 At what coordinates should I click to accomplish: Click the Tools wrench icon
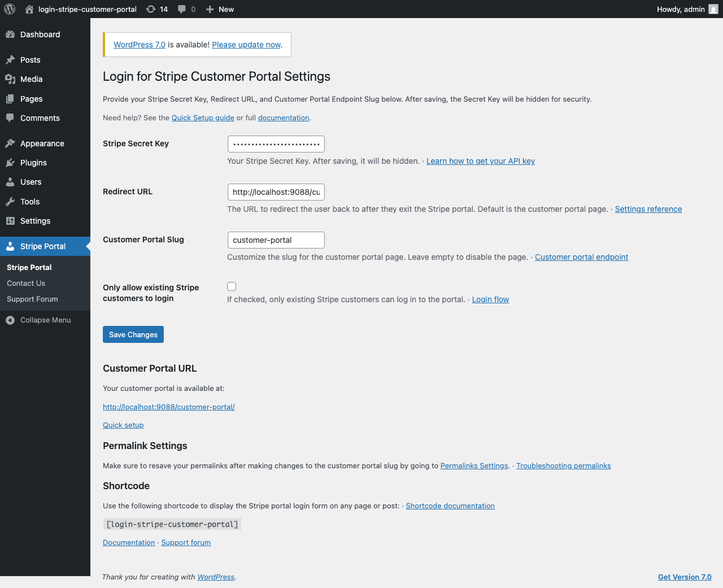[10, 202]
